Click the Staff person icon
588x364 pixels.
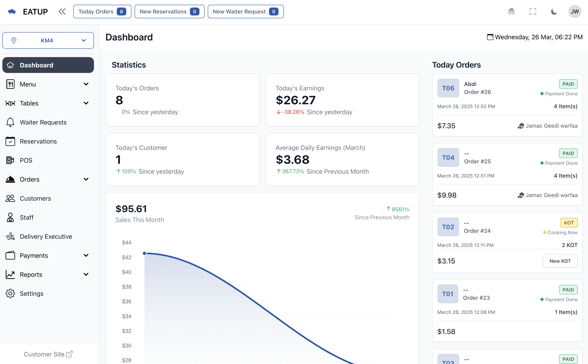[10, 217]
